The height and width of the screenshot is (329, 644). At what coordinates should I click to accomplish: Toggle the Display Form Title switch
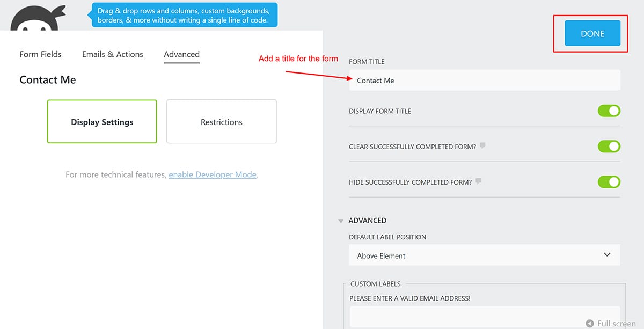coord(609,111)
